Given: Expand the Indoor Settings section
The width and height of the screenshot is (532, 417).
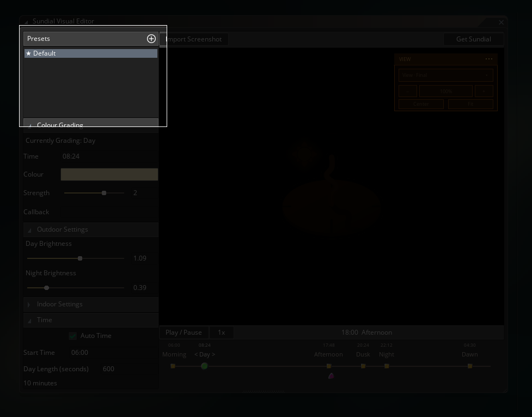Looking at the screenshot, I should point(29,305).
